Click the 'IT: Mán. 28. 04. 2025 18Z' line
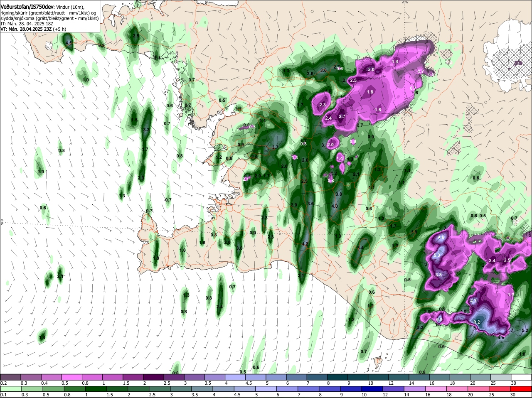This screenshot has width=532, height=398. (27, 24)
